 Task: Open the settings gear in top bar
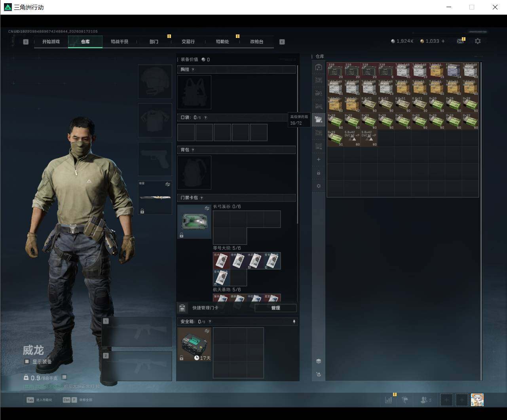tap(478, 41)
